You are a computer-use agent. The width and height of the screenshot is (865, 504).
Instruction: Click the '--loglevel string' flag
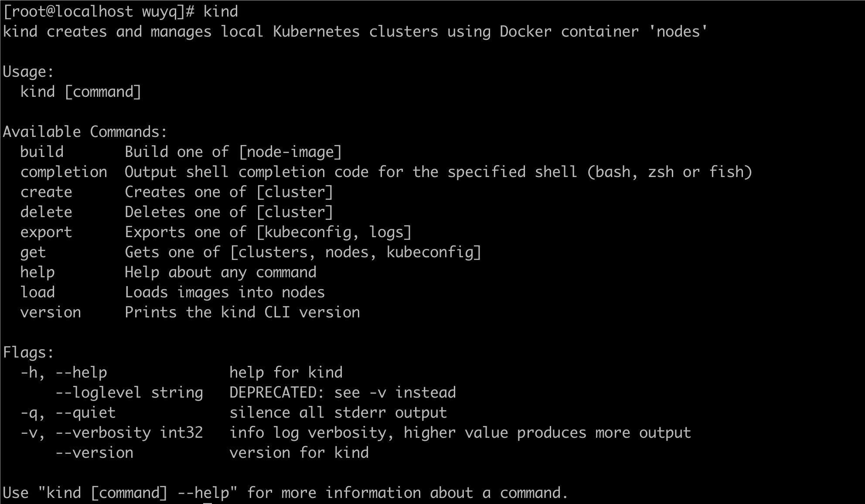pos(129,393)
